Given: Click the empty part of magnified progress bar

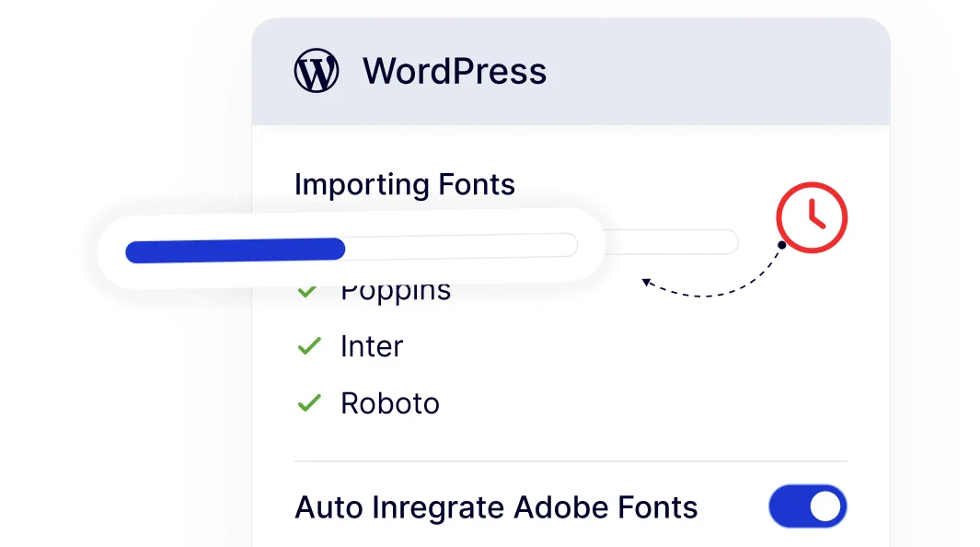Looking at the screenshot, I should point(460,246).
